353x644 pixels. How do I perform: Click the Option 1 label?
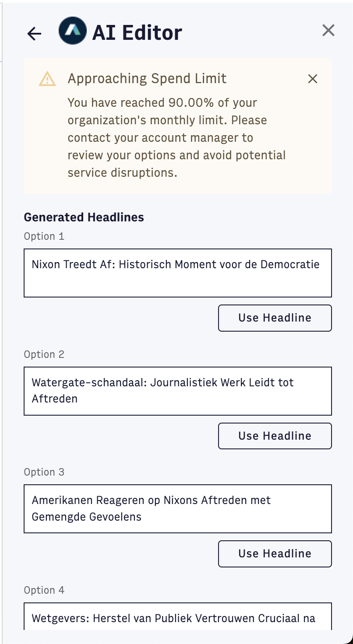[44, 236]
